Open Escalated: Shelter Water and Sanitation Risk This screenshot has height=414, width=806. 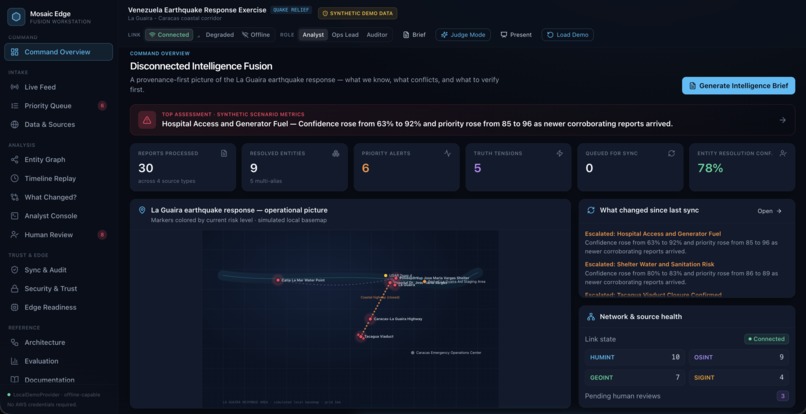point(649,264)
